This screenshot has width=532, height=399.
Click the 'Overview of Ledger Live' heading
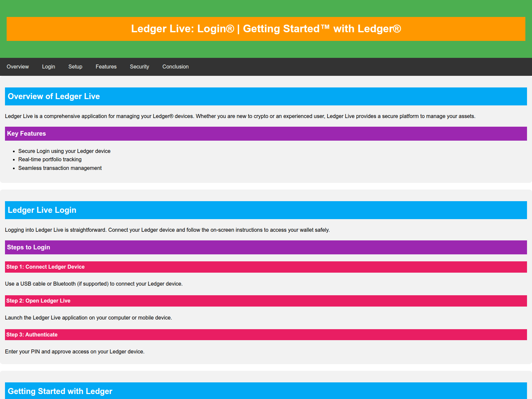(54, 96)
